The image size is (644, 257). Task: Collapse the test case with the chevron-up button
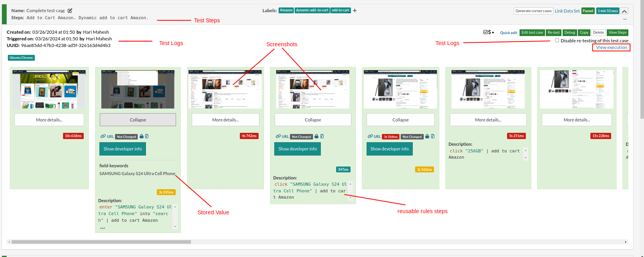point(624,11)
